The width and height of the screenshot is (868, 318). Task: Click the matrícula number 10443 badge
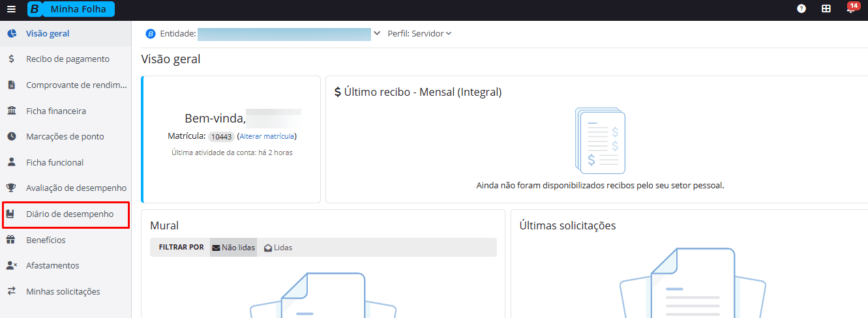coord(221,137)
